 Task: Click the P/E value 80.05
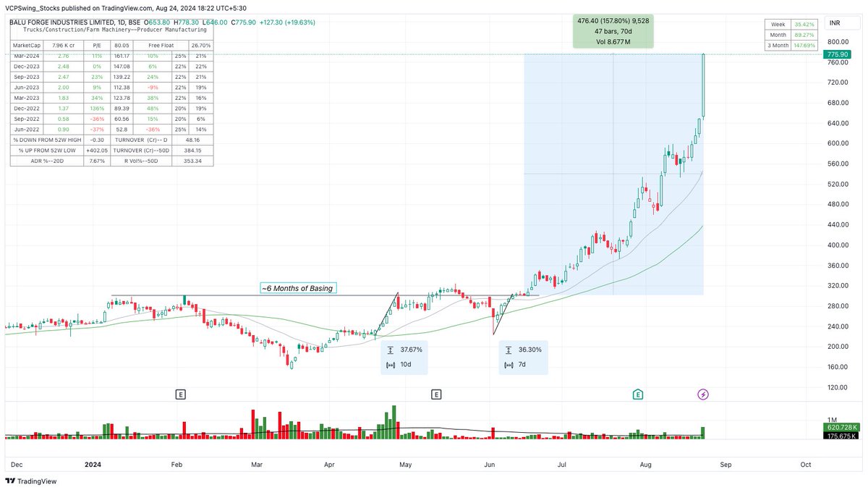pos(122,46)
